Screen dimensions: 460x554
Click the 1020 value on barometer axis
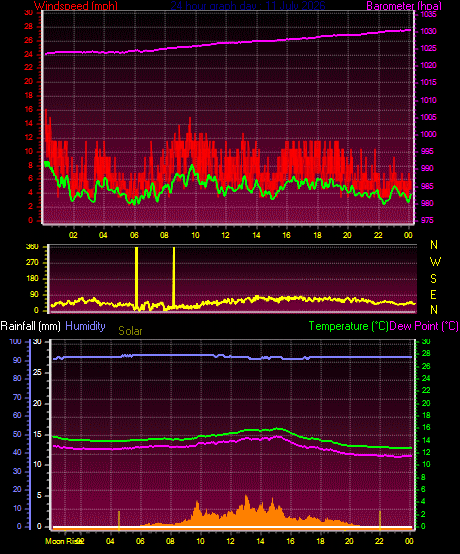point(428,65)
